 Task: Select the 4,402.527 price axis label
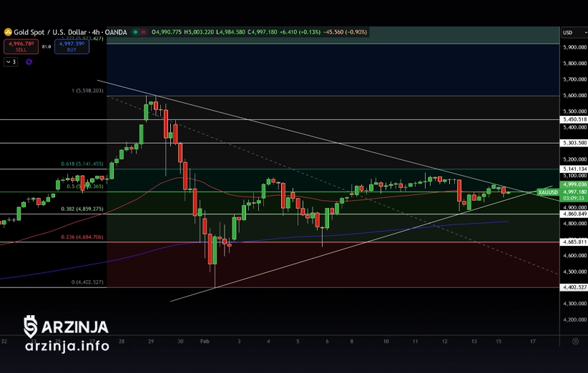(x=574, y=287)
